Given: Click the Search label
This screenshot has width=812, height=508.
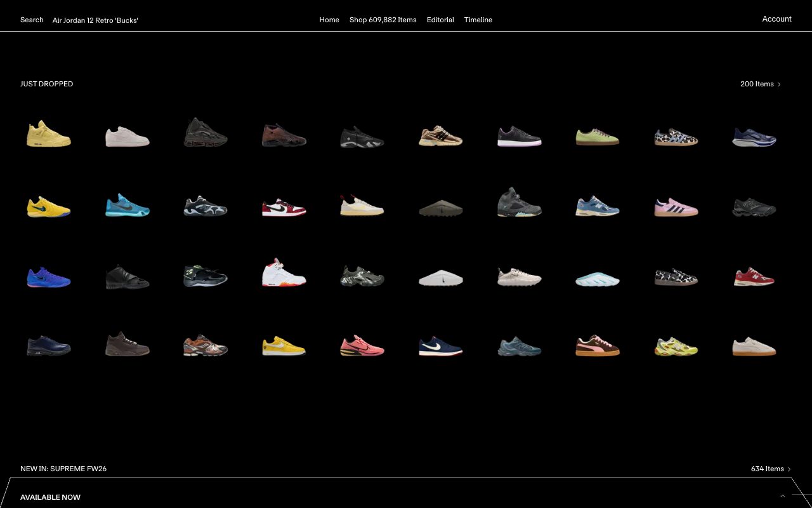Looking at the screenshot, I should click(x=32, y=20).
